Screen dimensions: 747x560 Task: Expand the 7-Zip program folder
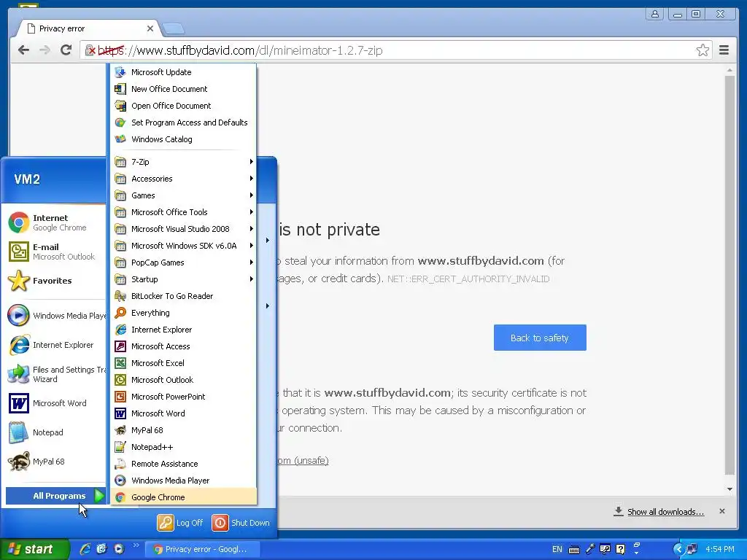(x=184, y=162)
